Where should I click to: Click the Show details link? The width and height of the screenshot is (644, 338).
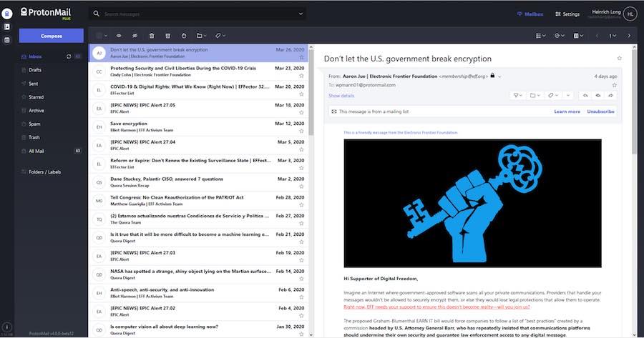(x=341, y=96)
